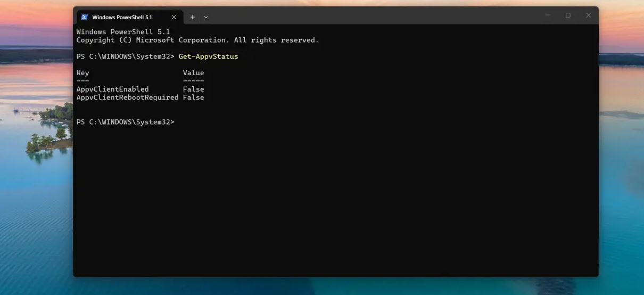
Task: Click the AppvClientRebootRequired key text
Action: coord(127,97)
